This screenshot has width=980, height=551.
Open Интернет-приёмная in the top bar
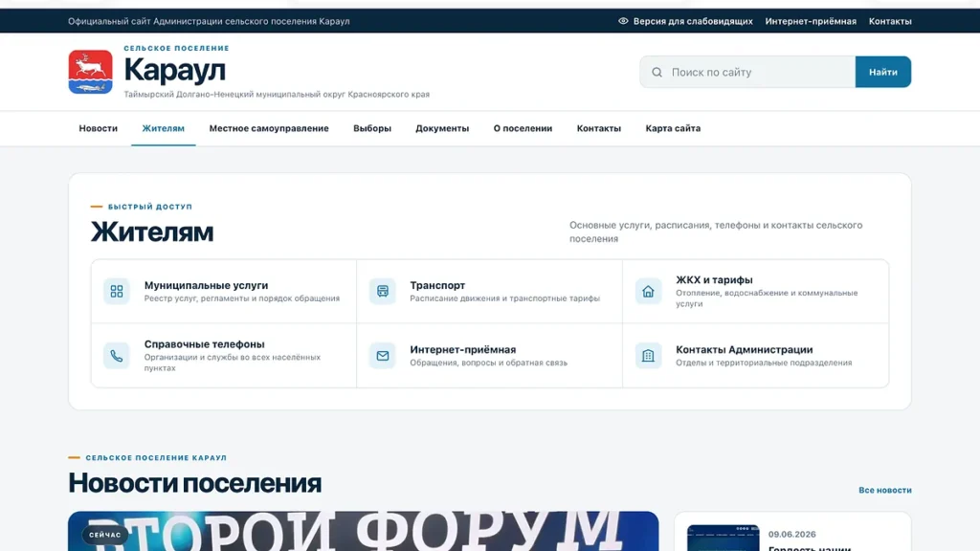coord(811,21)
